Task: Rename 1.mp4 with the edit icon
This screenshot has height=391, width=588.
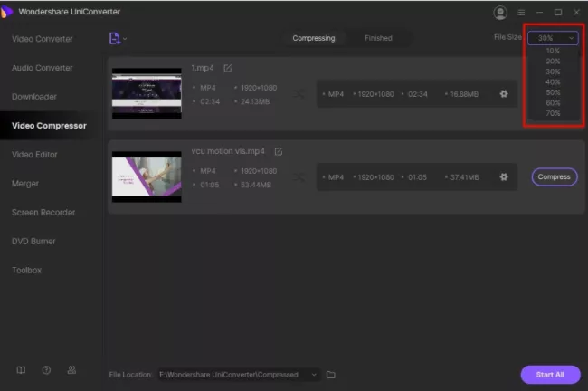Action: click(x=228, y=68)
